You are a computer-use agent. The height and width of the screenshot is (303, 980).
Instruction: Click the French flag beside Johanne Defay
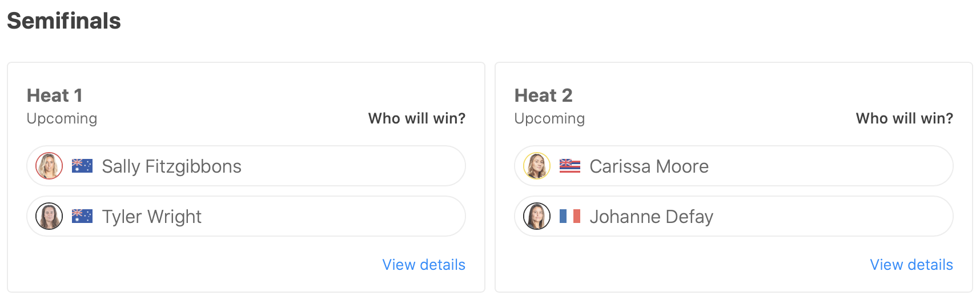[570, 216]
